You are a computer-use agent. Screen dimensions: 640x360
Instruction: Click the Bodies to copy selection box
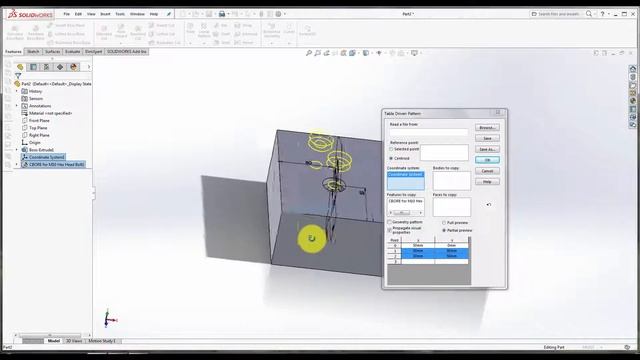pos(451,181)
